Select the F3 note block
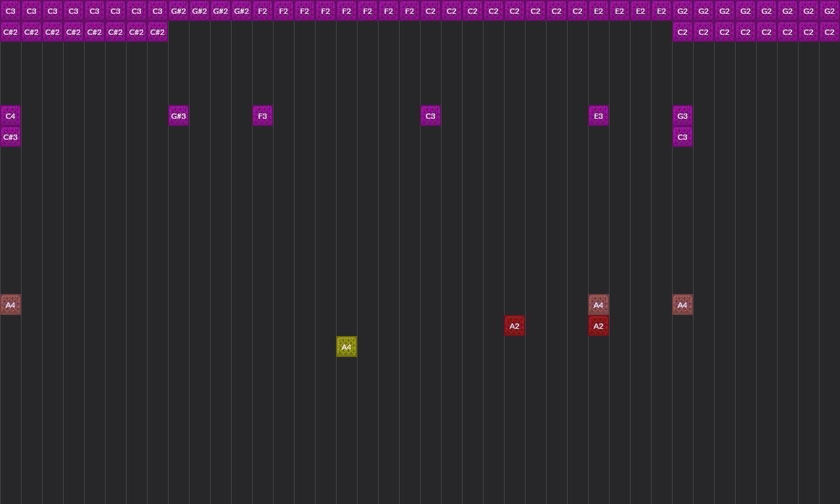The width and height of the screenshot is (840, 504). point(262,116)
